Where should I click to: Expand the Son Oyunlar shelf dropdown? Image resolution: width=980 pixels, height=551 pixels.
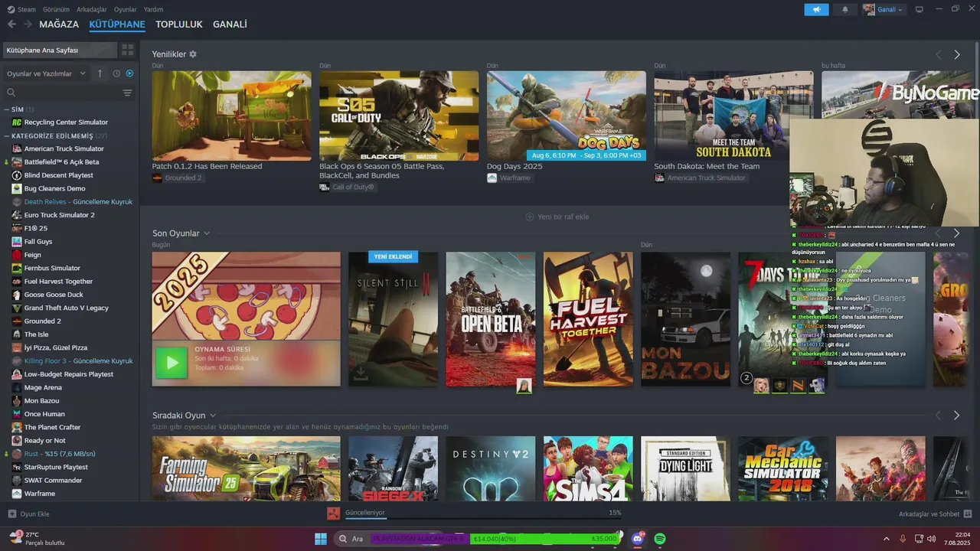(207, 233)
